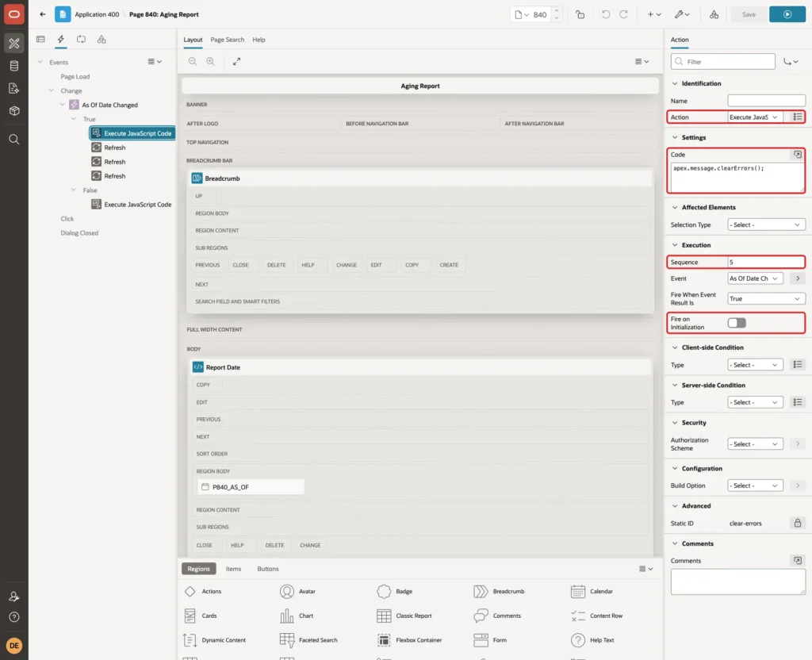
Task: Click the Name input field
Action: (x=766, y=101)
